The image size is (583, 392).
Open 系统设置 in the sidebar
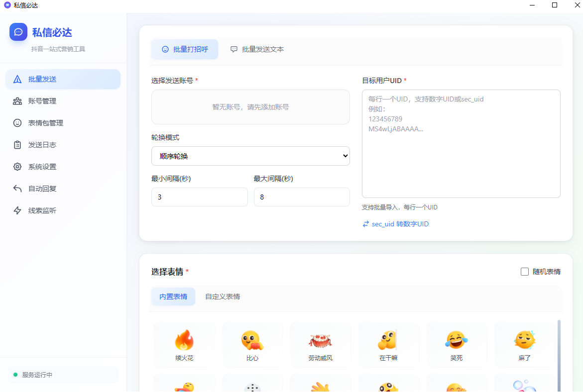point(63,167)
